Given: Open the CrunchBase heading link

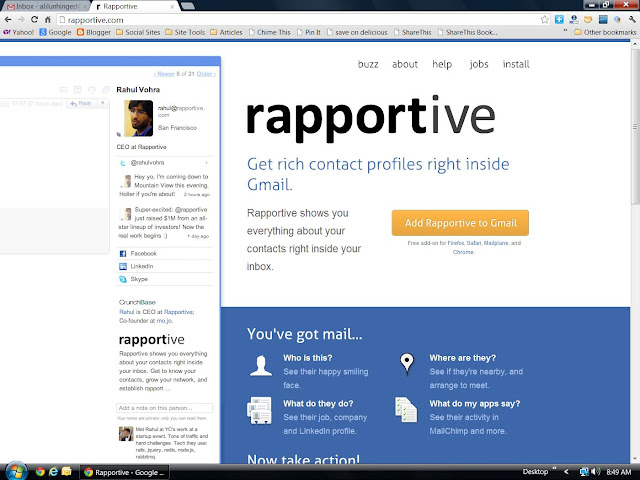Looking at the screenshot, I should pyautogui.click(x=137, y=302).
